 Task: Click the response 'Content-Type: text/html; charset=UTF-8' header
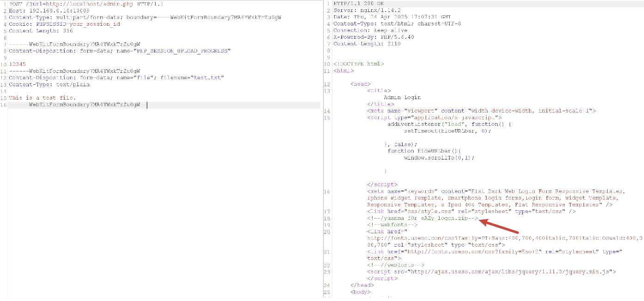[397, 24]
